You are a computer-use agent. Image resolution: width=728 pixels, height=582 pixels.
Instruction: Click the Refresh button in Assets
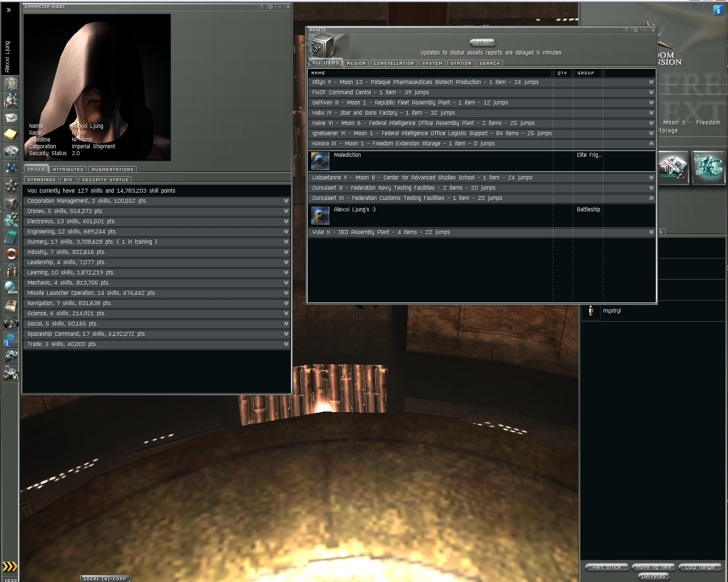(482, 43)
